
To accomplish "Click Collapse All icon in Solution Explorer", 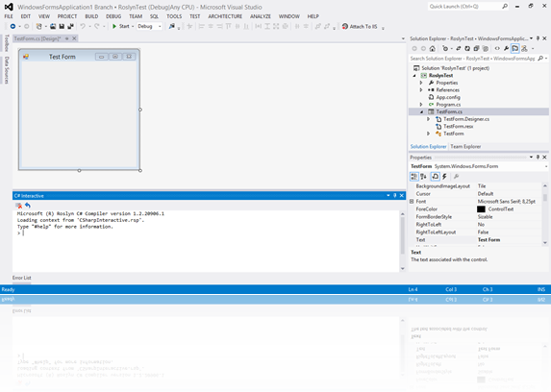I will (x=476, y=48).
